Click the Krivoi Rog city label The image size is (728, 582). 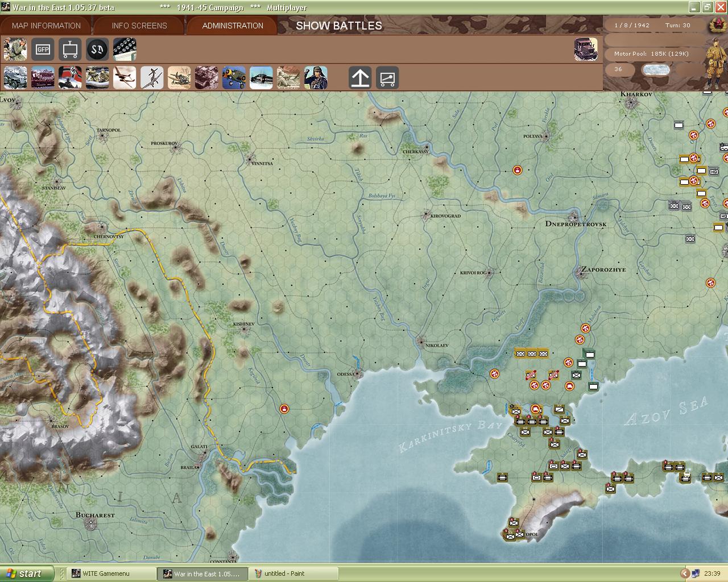pos(473,273)
